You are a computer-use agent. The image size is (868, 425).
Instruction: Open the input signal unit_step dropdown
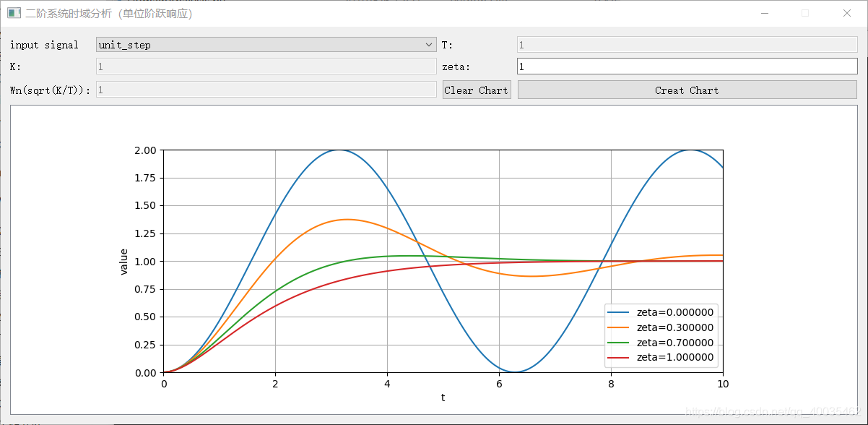pos(266,45)
